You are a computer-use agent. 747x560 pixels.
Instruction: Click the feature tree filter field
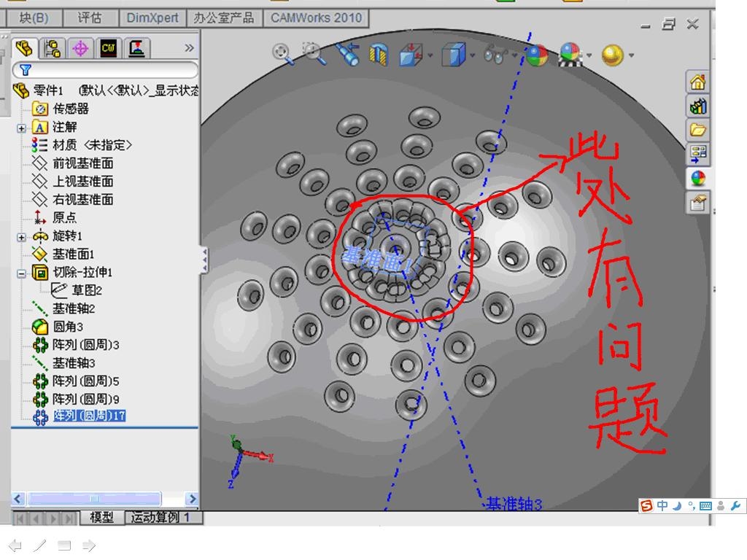[x=105, y=70]
